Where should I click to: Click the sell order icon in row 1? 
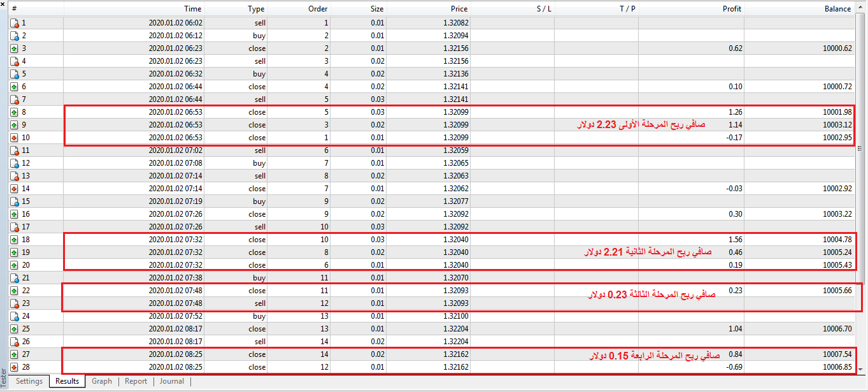point(15,23)
